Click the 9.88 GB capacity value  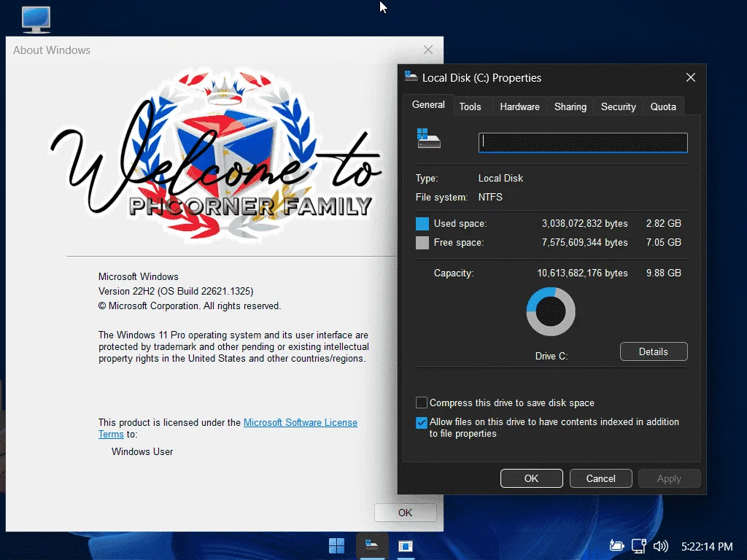point(664,273)
